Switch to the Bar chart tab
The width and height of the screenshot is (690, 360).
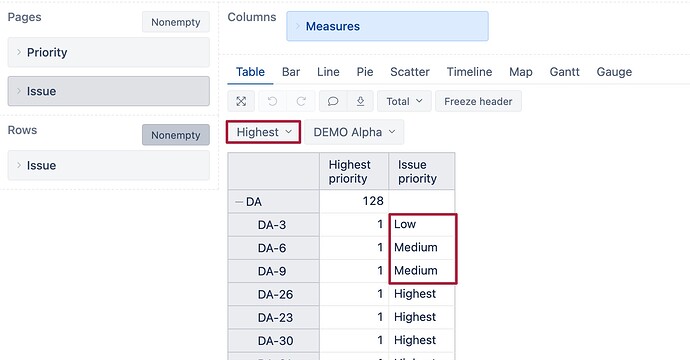coord(291,72)
